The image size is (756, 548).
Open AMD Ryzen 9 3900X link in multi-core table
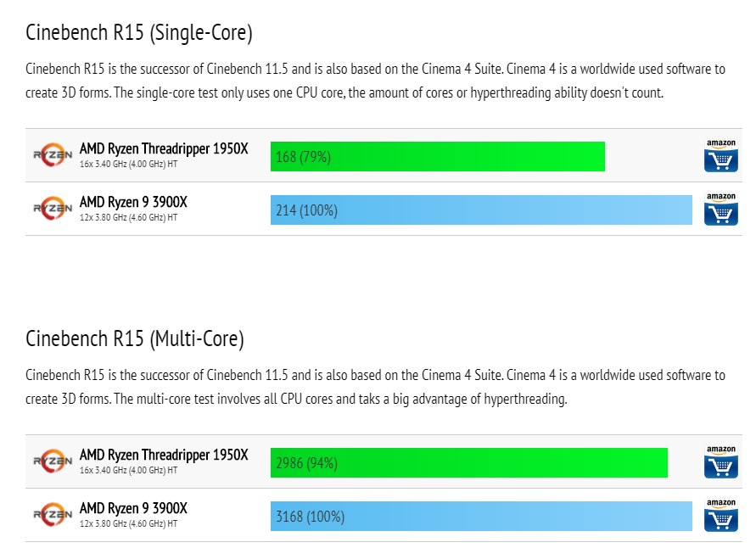tap(133, 508)
